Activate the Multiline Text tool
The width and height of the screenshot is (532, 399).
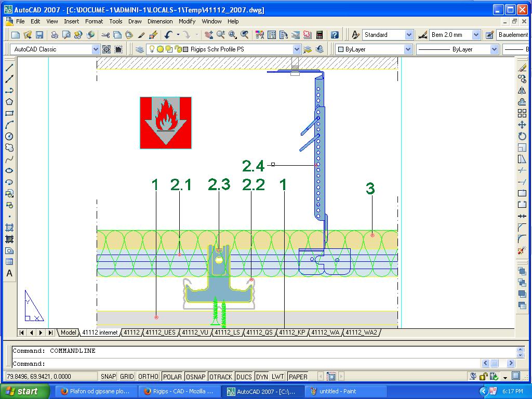(x=9, y=273)
